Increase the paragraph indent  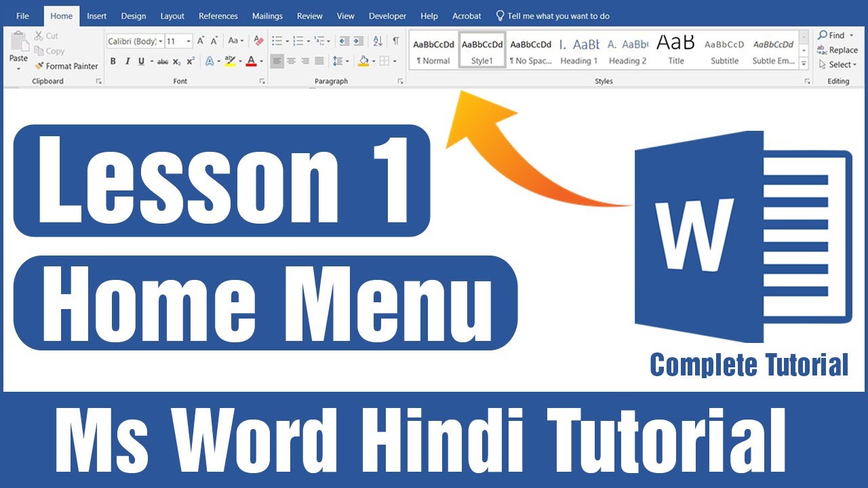pos(359,41)
